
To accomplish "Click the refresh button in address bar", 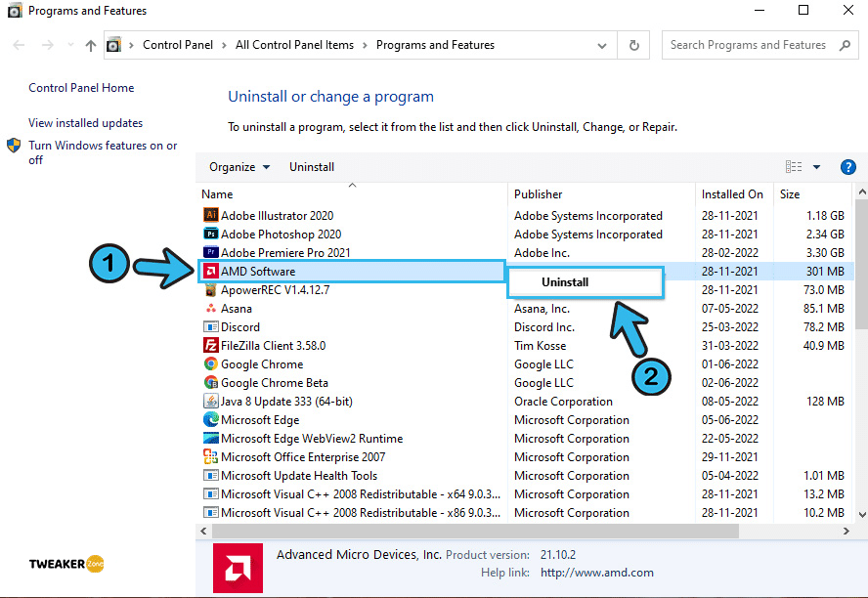I will point(634,45).
